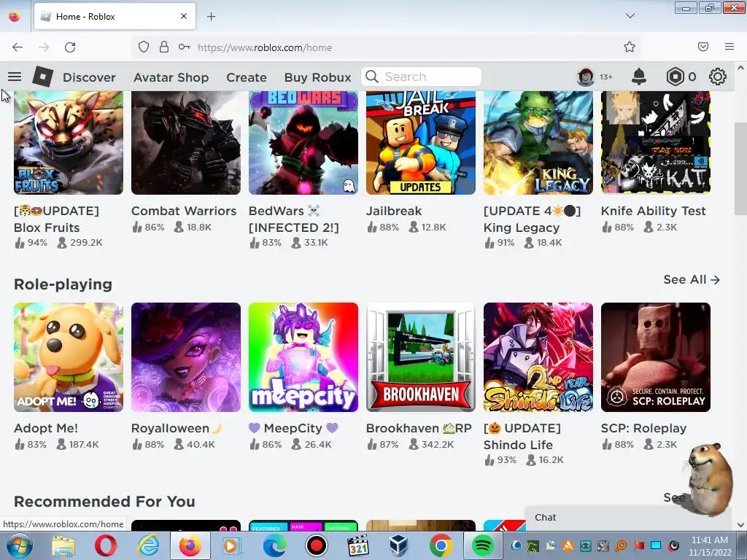The width and height of the screenshot is (747, 560).
Task: Launch Opera from the taskbar
Action: 106,545
